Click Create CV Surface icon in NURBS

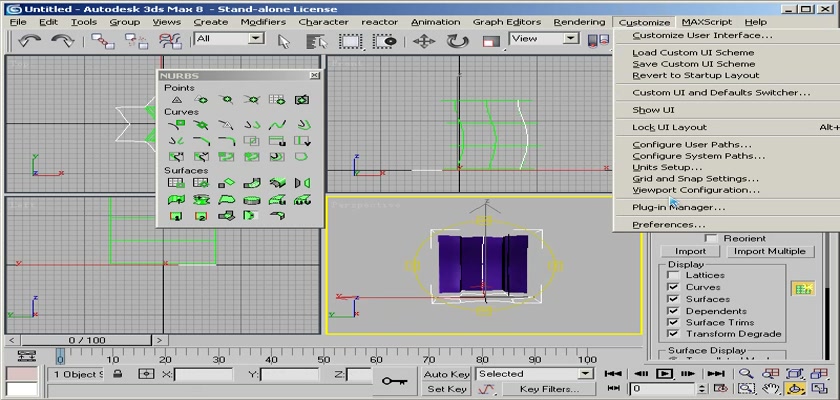click(176, 183)
